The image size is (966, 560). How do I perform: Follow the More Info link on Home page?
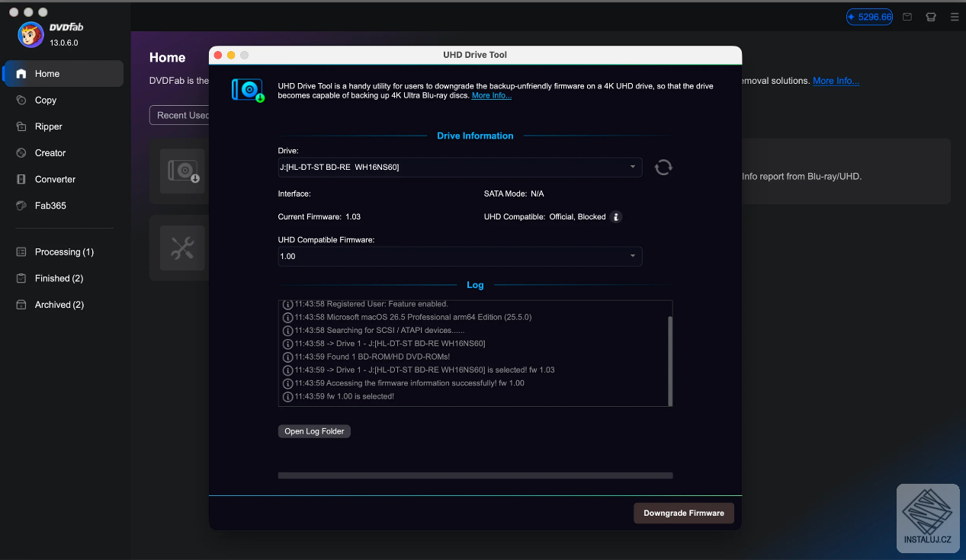(x=836, y=81)
